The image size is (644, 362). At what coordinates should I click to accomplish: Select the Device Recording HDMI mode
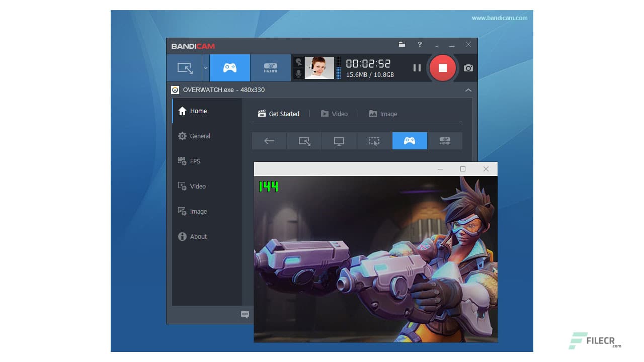click(x=270, y=68)
